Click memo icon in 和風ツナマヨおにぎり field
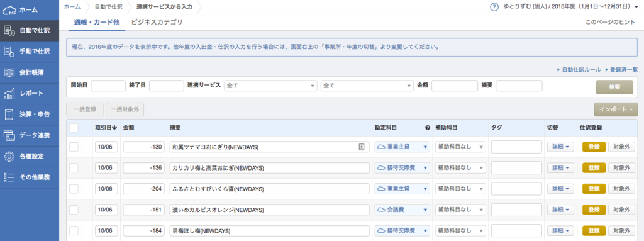This screenshot has width=644, height=241. 362,147
